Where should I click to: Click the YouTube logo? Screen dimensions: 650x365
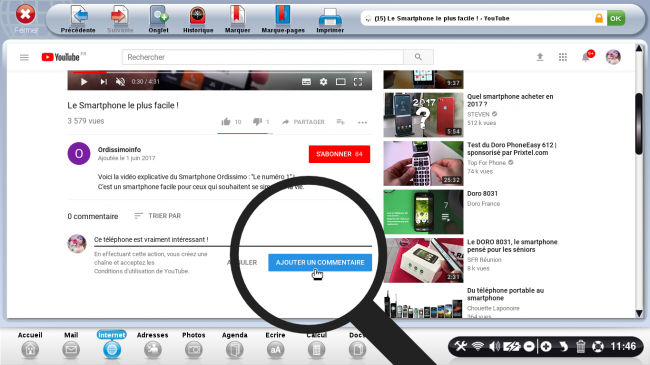coord(61,57)
